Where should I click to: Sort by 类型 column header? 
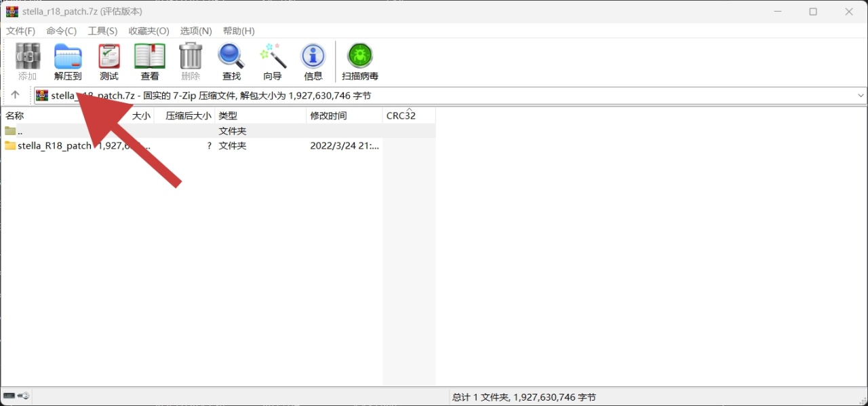tap(260, 116)
